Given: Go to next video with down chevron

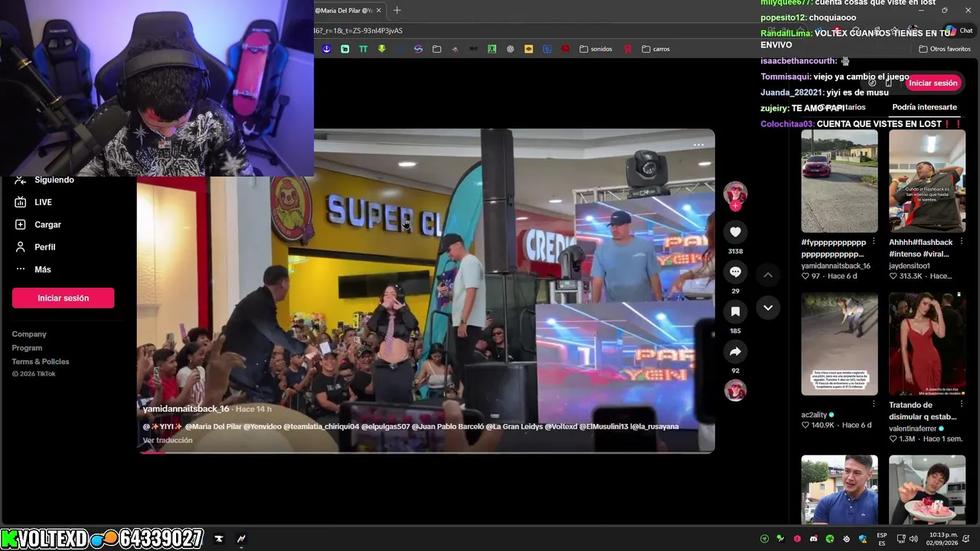Looking at the screenshot, I should 768,308.
